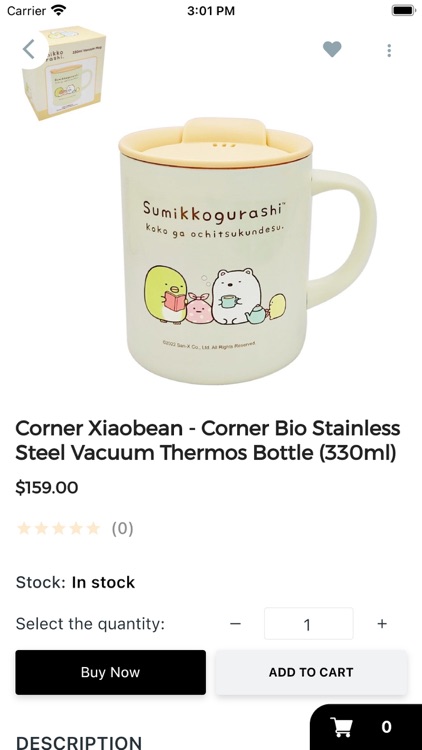View the packaging box thumbnail image

pos(64,72)
